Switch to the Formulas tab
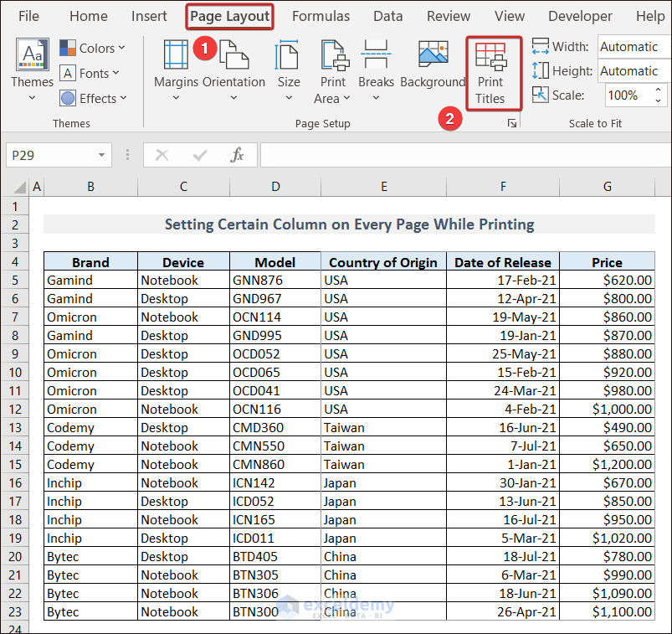Image resolution: width=672 pixels, height=634 pixels. [321, 16]
